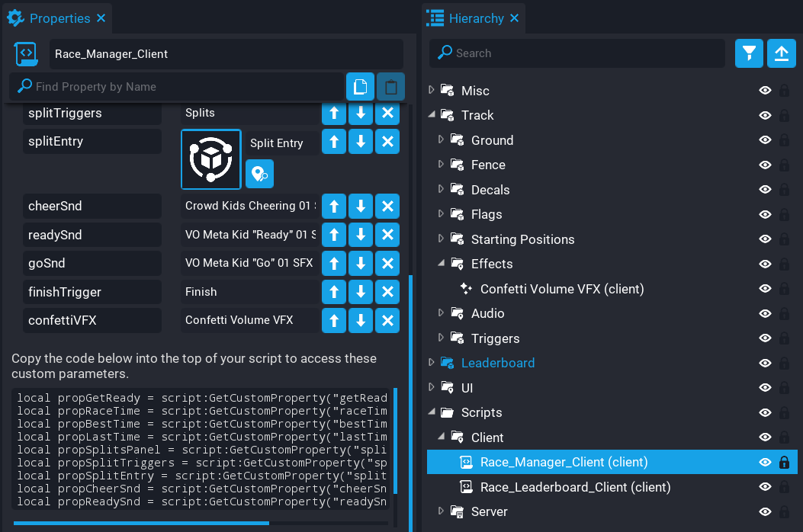Close the Hierarchy tab
Image resolution: width=803 pixels, height=532 pixels.
coord(515,18)
